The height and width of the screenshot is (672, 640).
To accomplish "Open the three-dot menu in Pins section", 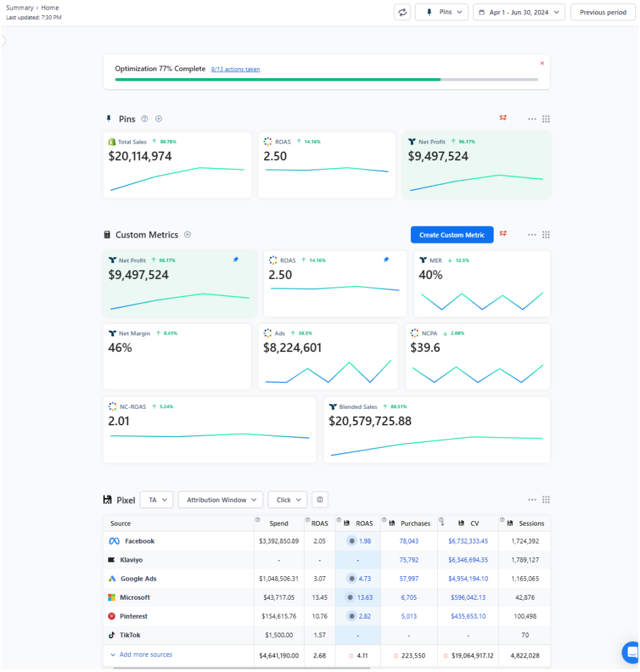I will (532, 119).
